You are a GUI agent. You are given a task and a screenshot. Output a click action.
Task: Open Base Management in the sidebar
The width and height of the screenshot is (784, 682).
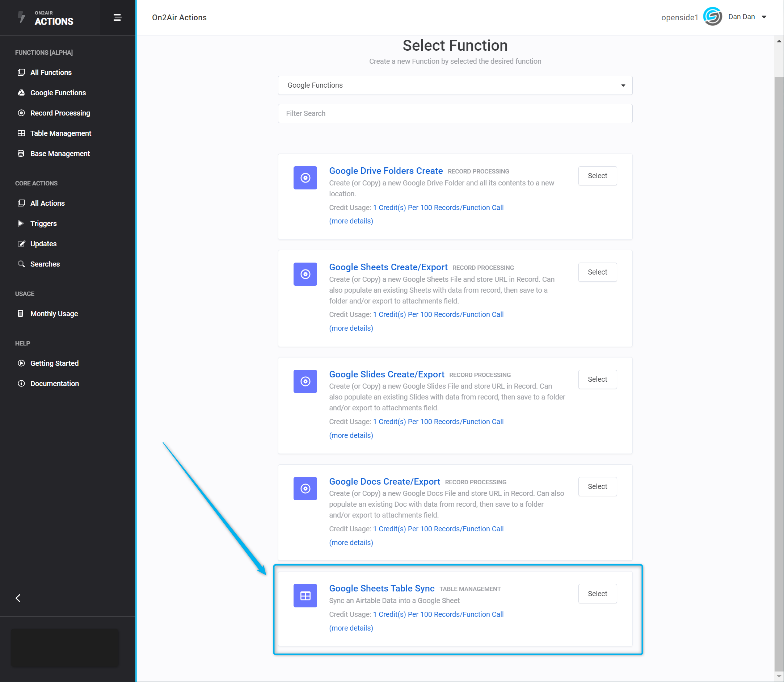click(60, 153)
